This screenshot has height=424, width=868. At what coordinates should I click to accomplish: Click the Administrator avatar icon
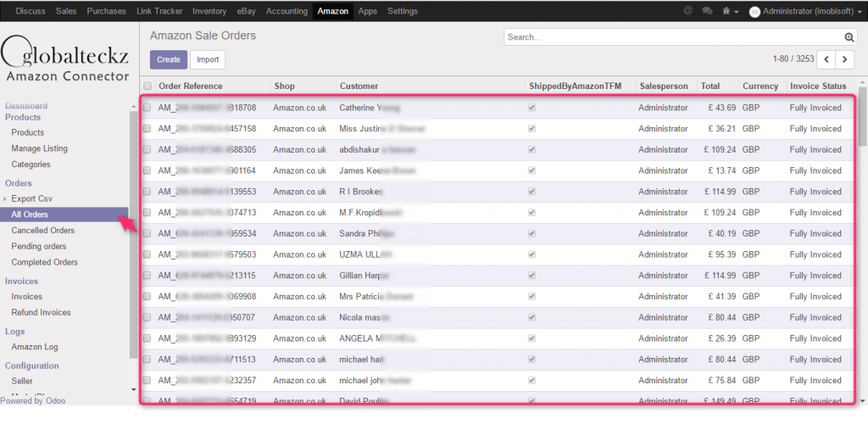[754, 11]
